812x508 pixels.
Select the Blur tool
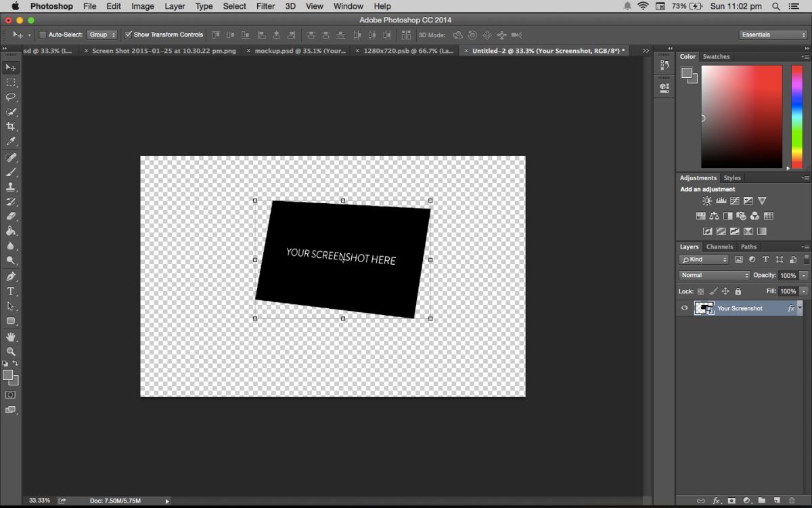pos(11,246)
